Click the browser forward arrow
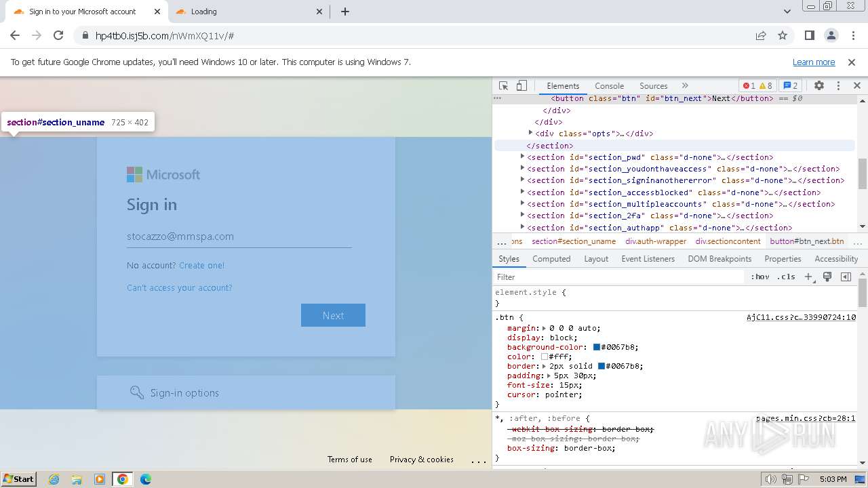This screenshot has width=868, height=488. [37, 35]
